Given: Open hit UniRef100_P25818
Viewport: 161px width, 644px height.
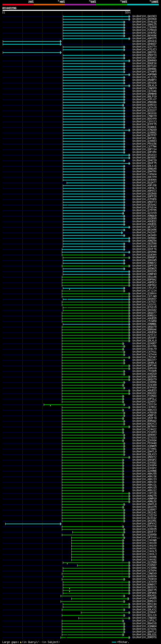Looking at the screenshot, I should (144, 30).
